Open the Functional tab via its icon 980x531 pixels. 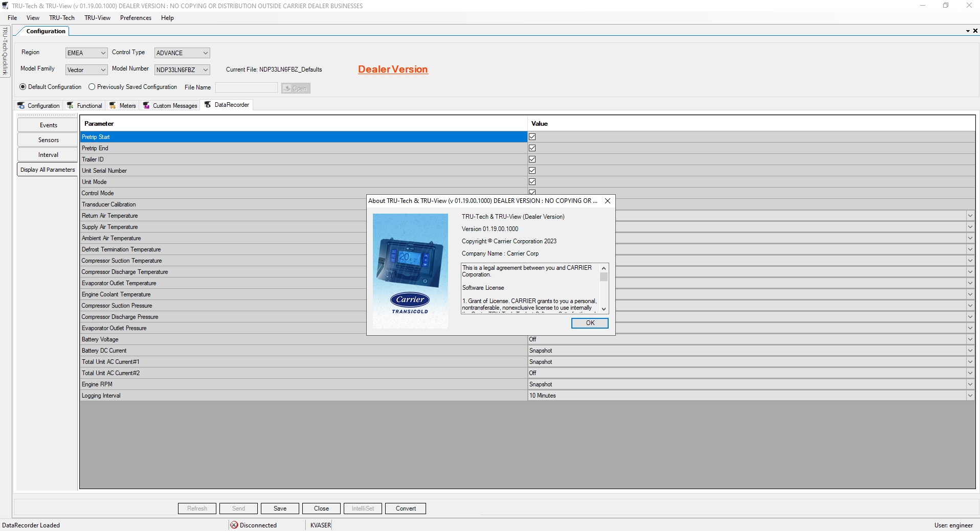point(71,105)
